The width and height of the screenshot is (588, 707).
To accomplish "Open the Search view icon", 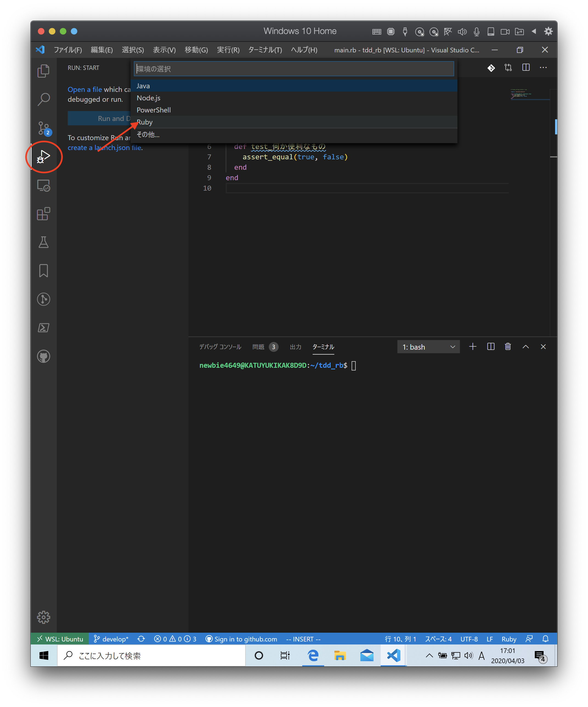I will pyautogui.click(x=43, y=99).
